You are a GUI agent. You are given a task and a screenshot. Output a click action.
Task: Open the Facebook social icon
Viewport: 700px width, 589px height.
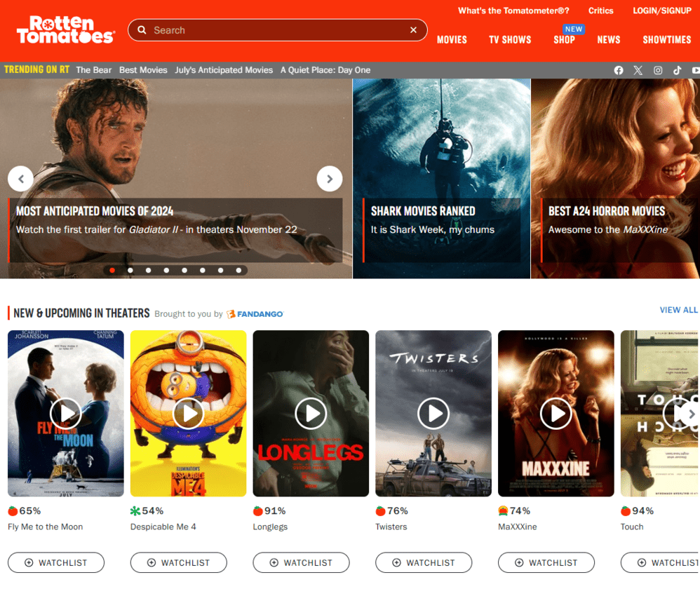(619, 70)
